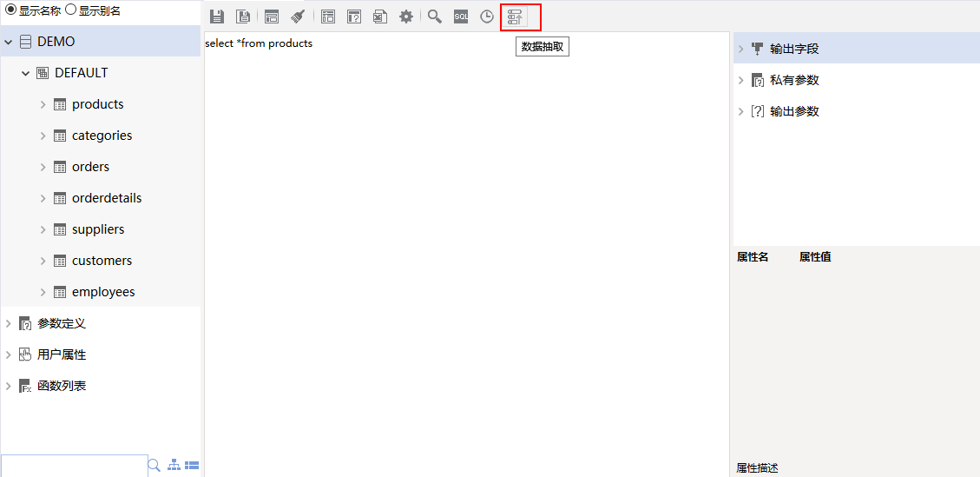Expand the suppliers table node

click(43, 229)
